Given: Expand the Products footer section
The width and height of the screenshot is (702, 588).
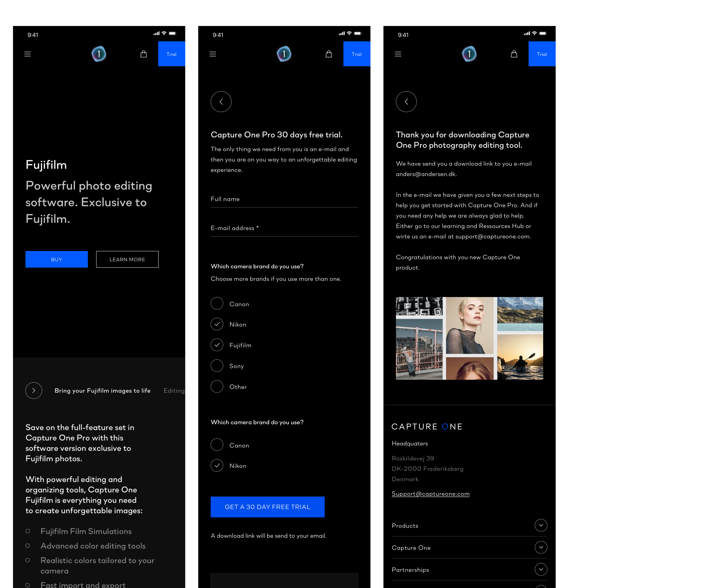Looking at the screenshot, I should 469,526.
